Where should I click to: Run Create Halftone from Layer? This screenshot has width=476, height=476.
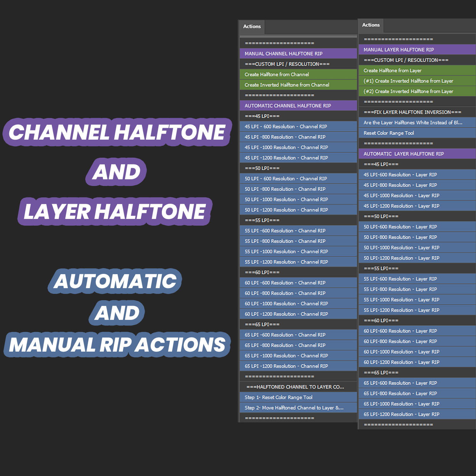point(417,70)
